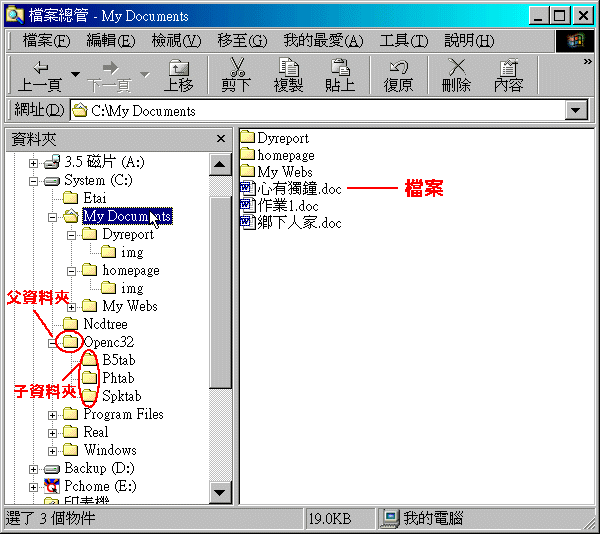This screenshot has height=534, width=600.
Task: Open the 檔案(F) menu
Action: point(46,40)
